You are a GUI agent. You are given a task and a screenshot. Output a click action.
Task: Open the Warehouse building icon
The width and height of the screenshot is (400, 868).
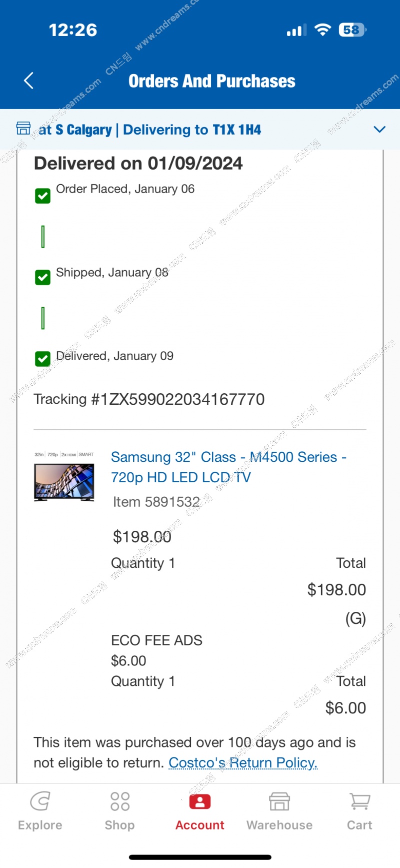[x=279, y=801]
